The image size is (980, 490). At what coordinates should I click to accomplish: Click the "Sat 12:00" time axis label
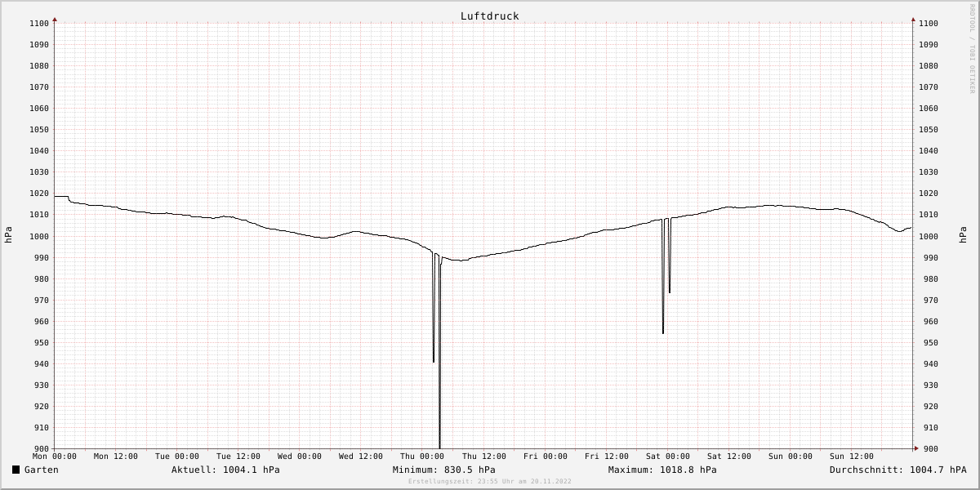point(729,457)
